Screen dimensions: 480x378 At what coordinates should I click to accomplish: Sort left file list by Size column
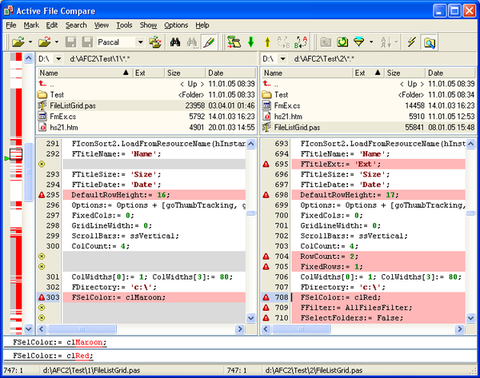[x=185, y=73]
